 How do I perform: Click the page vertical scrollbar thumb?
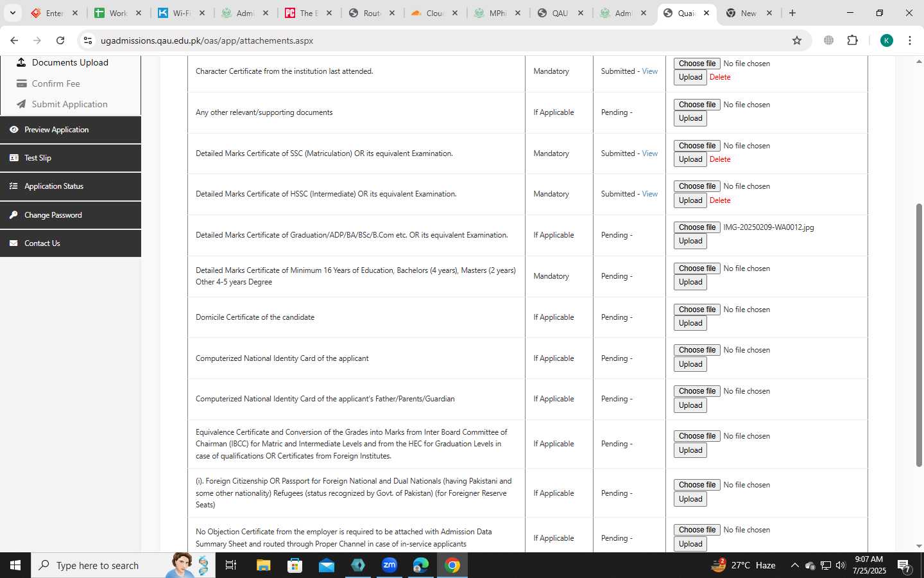point(919,335)
